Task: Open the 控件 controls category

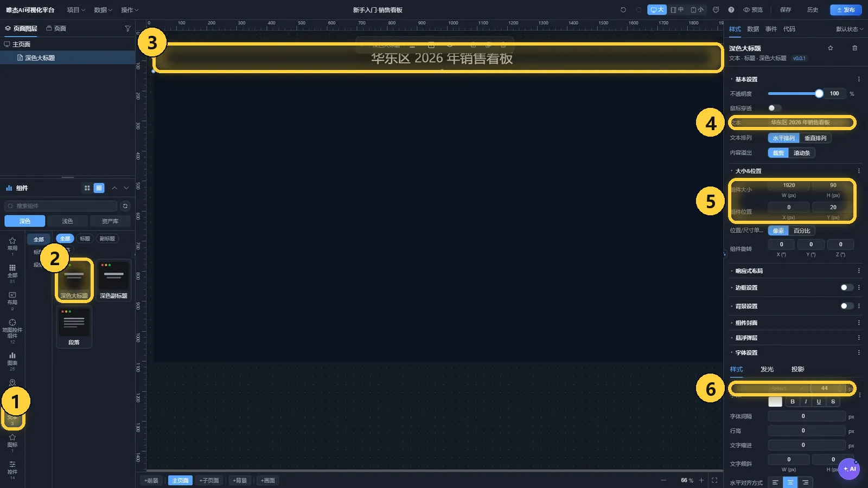Action: tap(12, 470)
